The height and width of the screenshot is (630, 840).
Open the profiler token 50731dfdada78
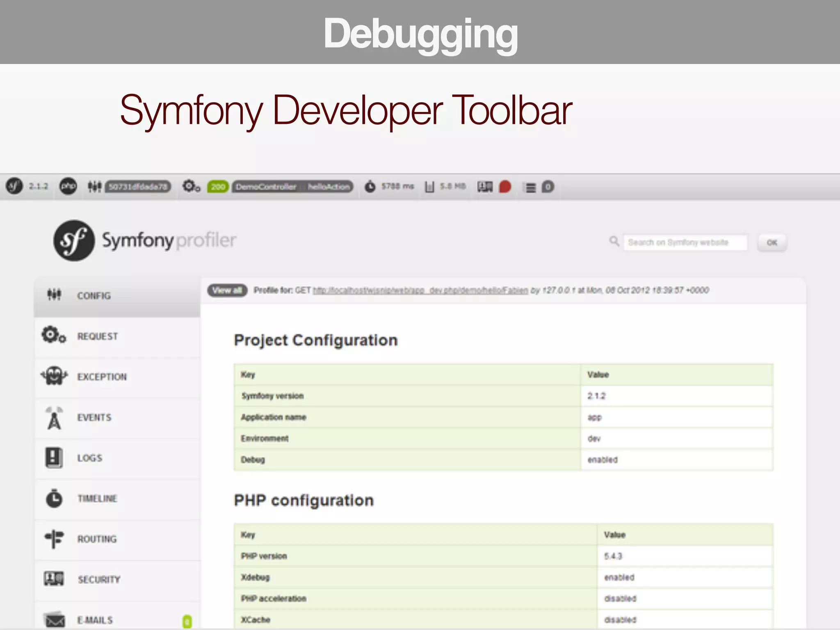[x=138, y=187]
